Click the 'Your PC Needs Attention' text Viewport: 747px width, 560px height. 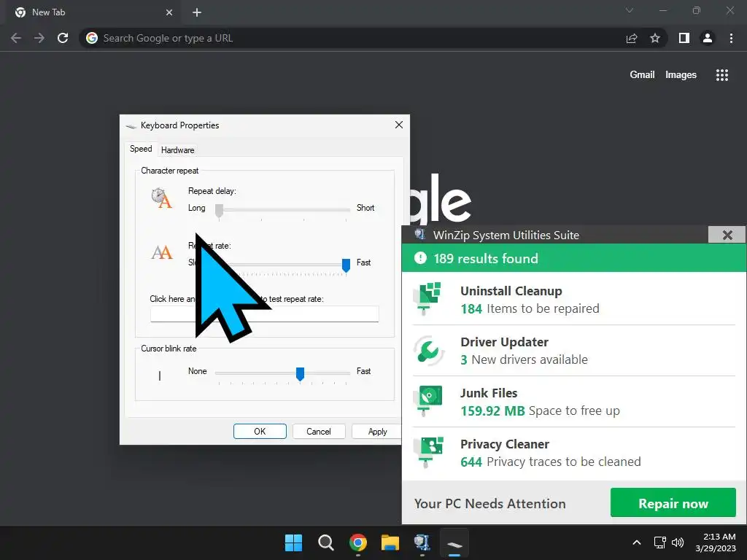pyautogui.click(x=489, y=503)
